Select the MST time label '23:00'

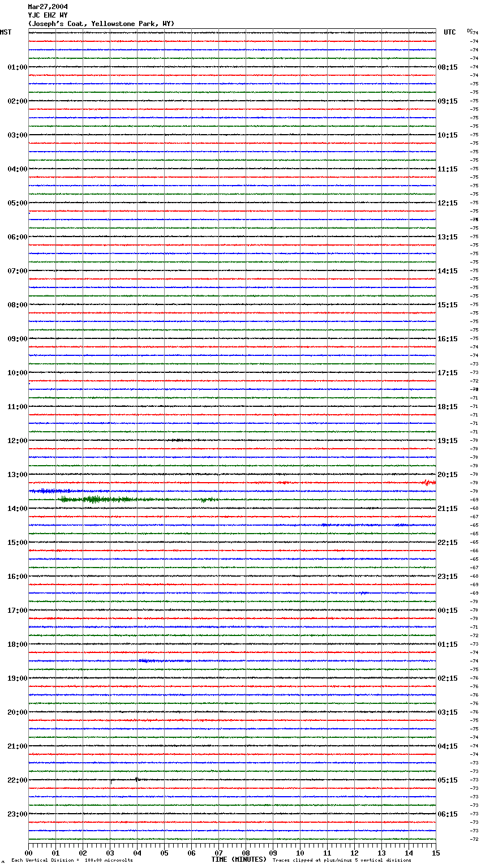tap(18, 814)
